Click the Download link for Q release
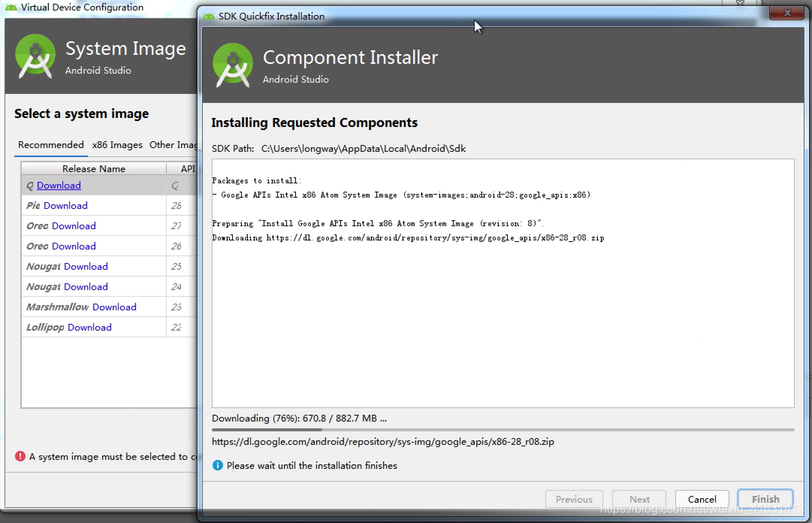Viewport: 812px width, 523px height. [59, 186]
